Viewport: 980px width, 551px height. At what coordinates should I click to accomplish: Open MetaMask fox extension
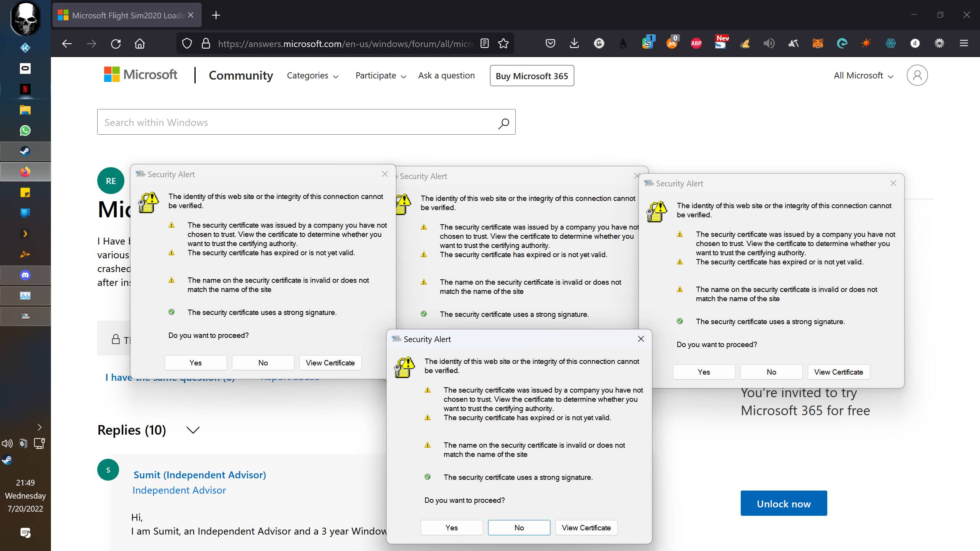pyautogui.click(x=817, y=44)
